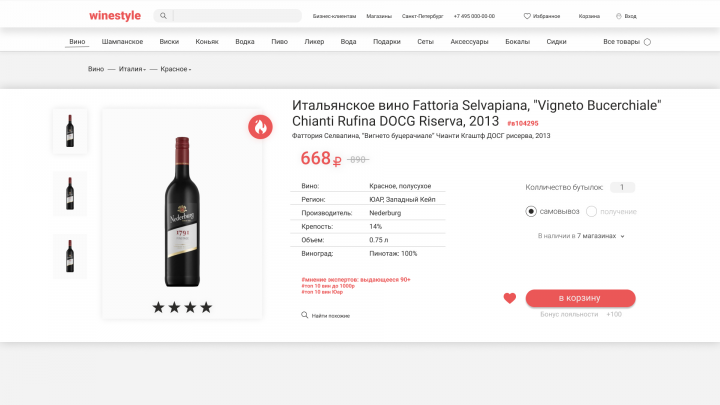The image size is (720, 405).
Task: Select the second bottle thumbnail
Action: click(70, 193)
